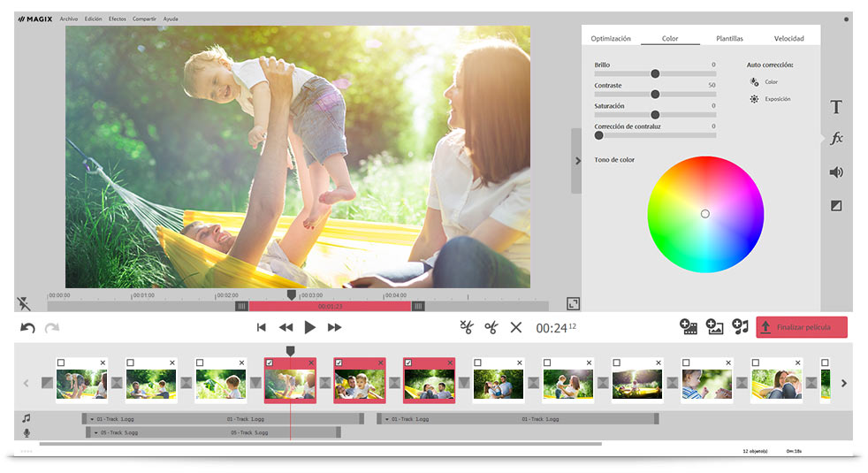
Task: Check the third clip's checkbox (child in grass)
Action: click(x=200, y=362)
